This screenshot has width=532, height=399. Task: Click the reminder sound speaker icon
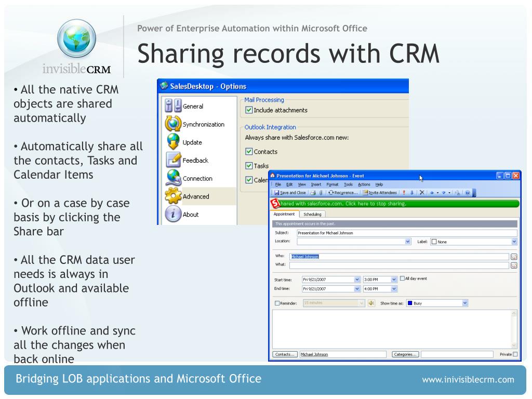371,303
